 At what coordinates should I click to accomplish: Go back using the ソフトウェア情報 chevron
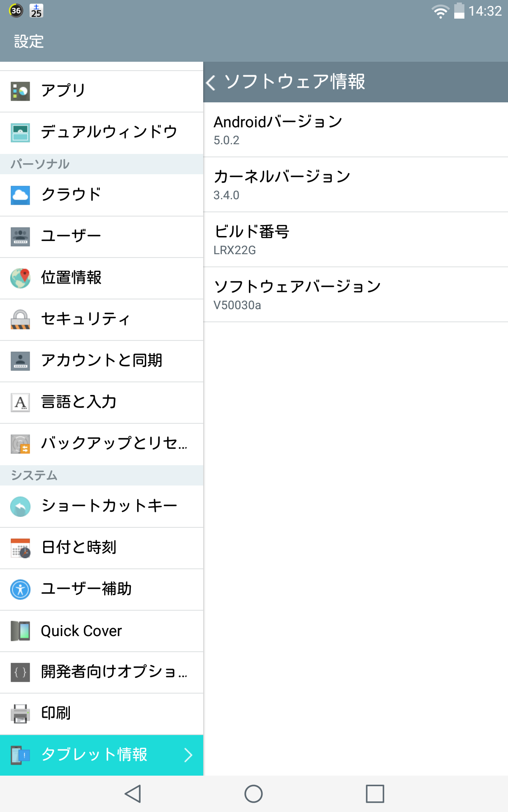tap(211, 82)
